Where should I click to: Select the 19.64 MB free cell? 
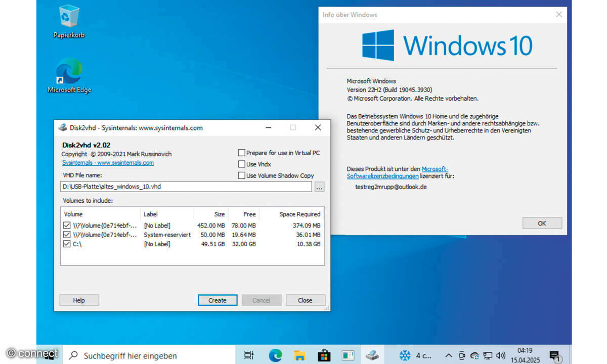(x=244, y=235)
